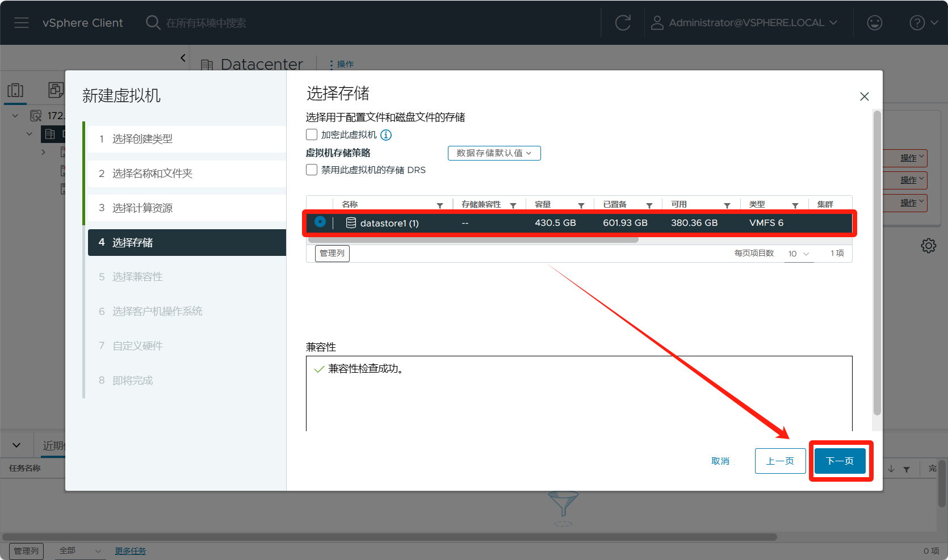This screenshot has height=560, width=948.
Task: Click the info icon beside encrypt option
Action: pos(386,135)
